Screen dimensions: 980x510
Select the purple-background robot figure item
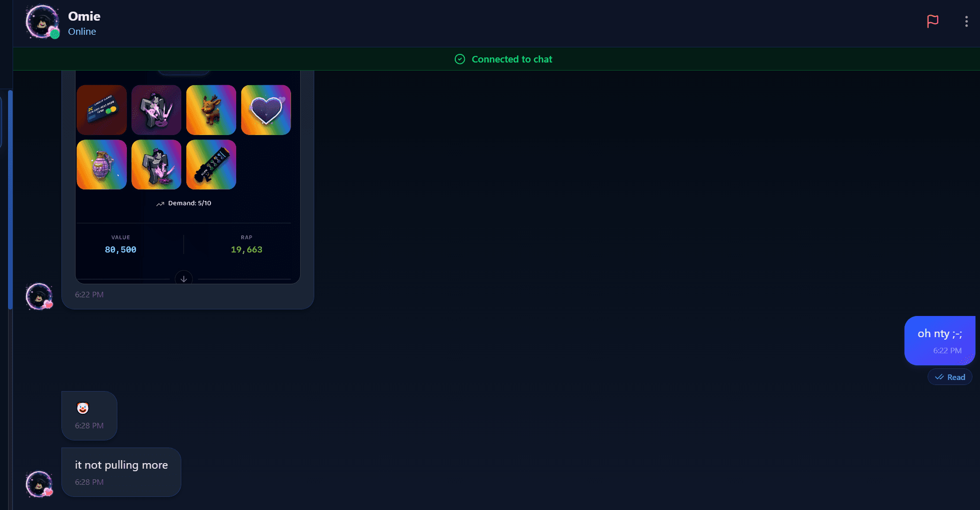[x=156, y=110]
